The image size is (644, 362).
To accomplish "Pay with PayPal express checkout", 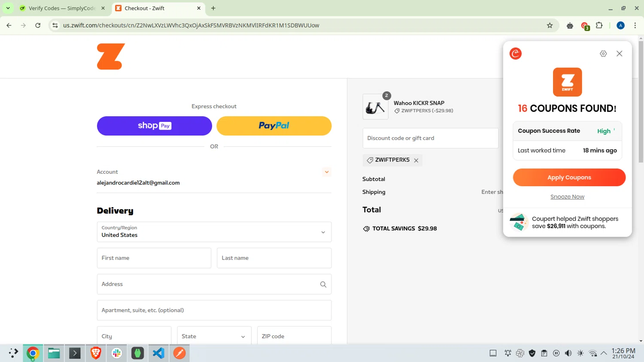I will [x=274, y=126].
